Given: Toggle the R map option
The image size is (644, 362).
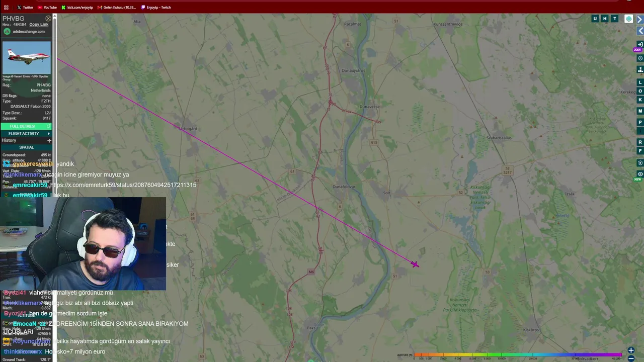Looking at the screenshot, I should coord(640,142).
